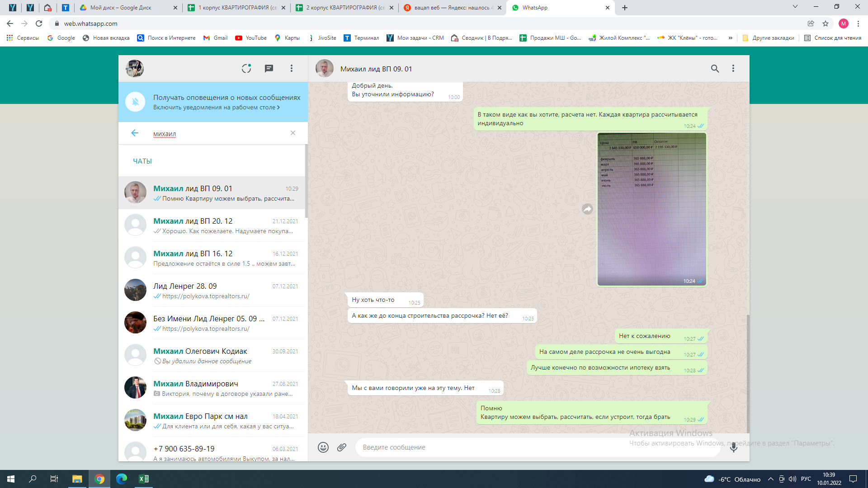Image resolution: width=868 pixels, height=488 pixels.
Task: Open chat options three-dot menu
Action: coord(733,69)
